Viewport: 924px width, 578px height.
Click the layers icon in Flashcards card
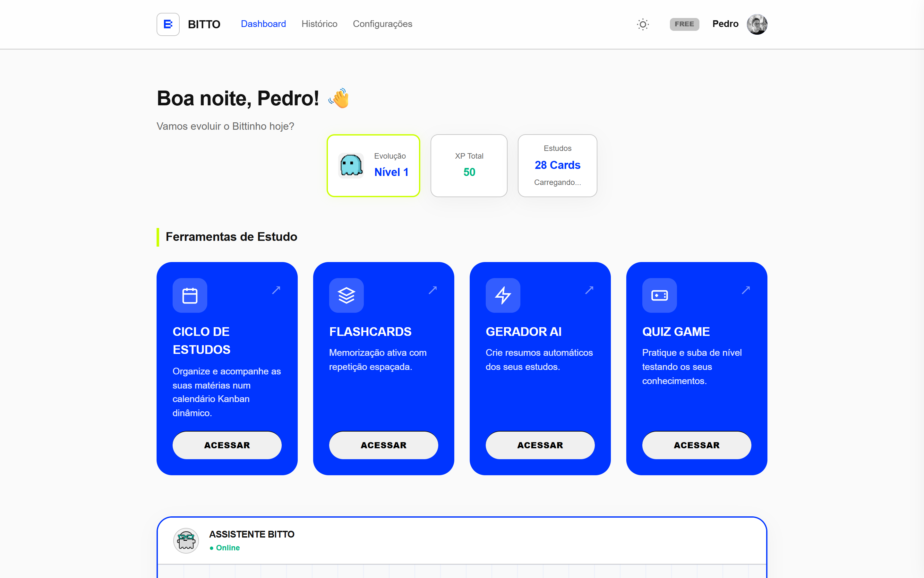point(346,295)
